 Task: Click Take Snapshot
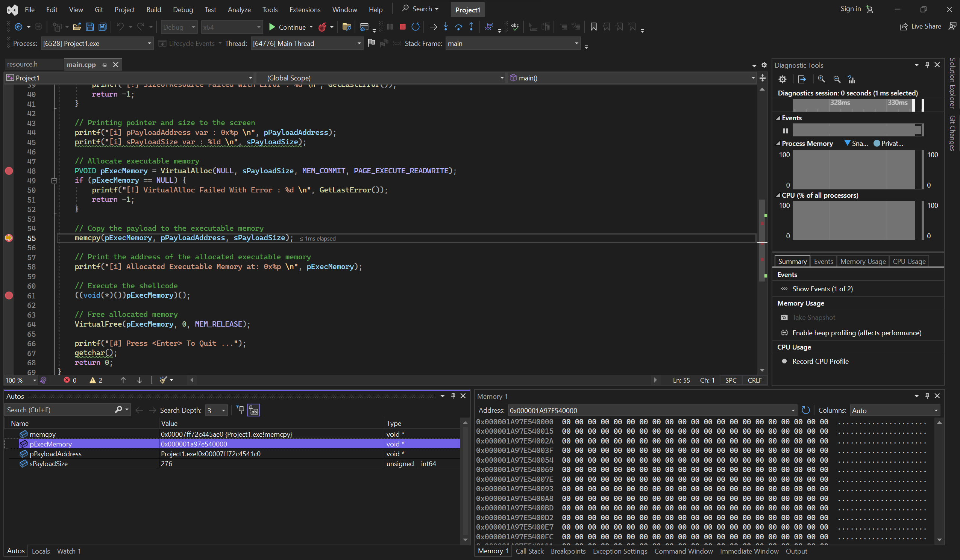coord(814,317)
